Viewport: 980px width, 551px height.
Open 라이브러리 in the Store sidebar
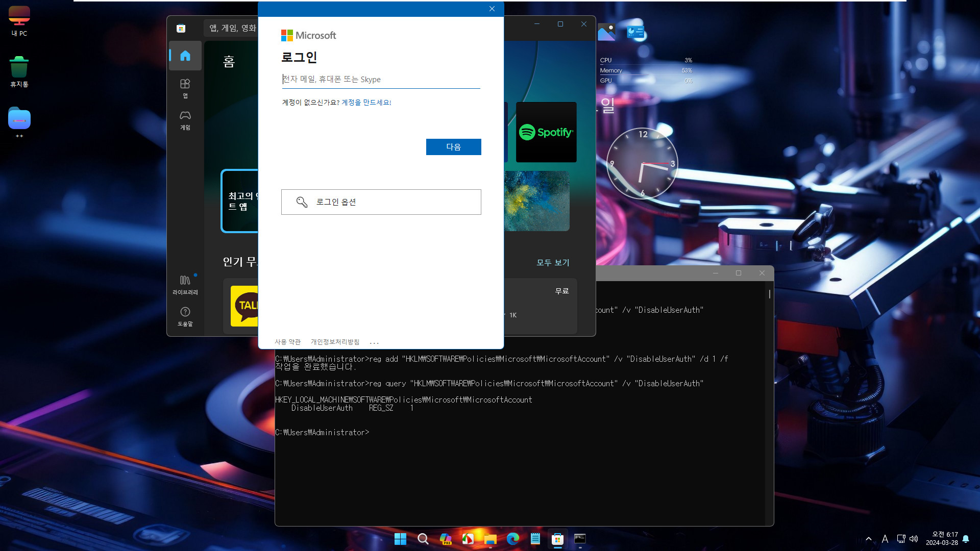(185, 285)
